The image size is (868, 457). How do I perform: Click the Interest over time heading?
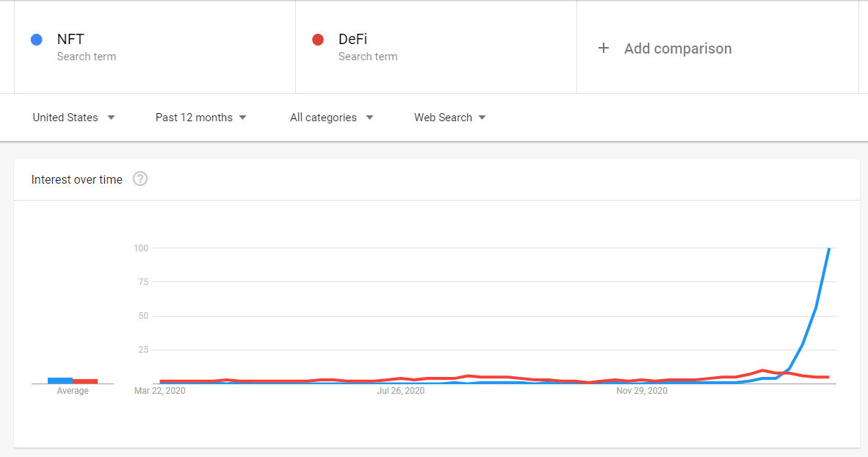point(77,179)
